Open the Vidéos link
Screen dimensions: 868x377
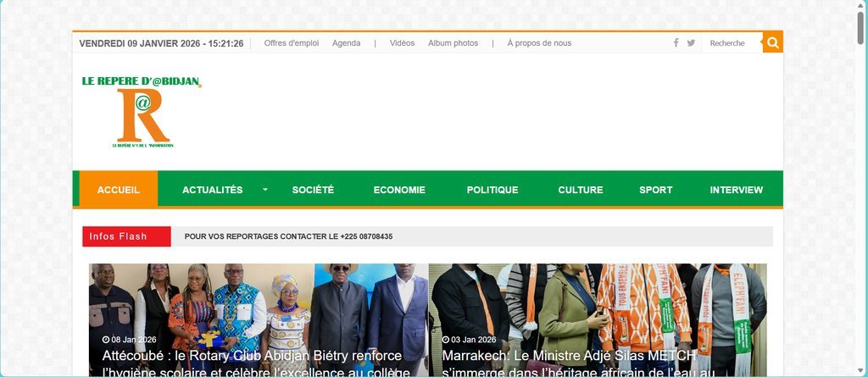(402, 43)
